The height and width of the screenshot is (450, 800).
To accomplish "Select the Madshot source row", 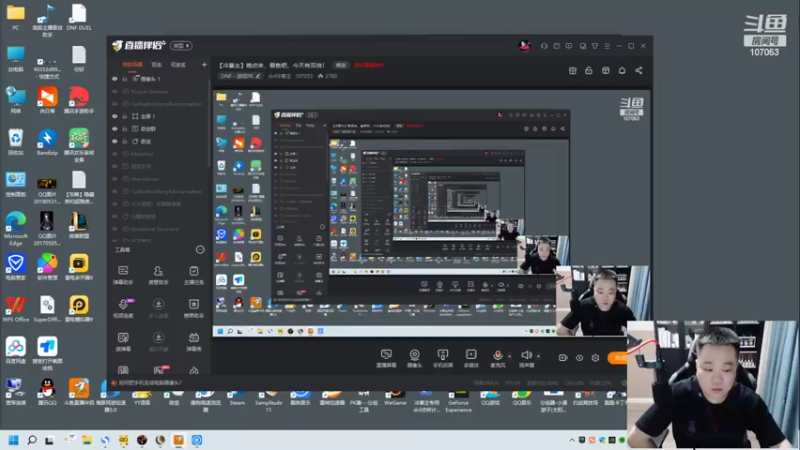I will [158, 154].
